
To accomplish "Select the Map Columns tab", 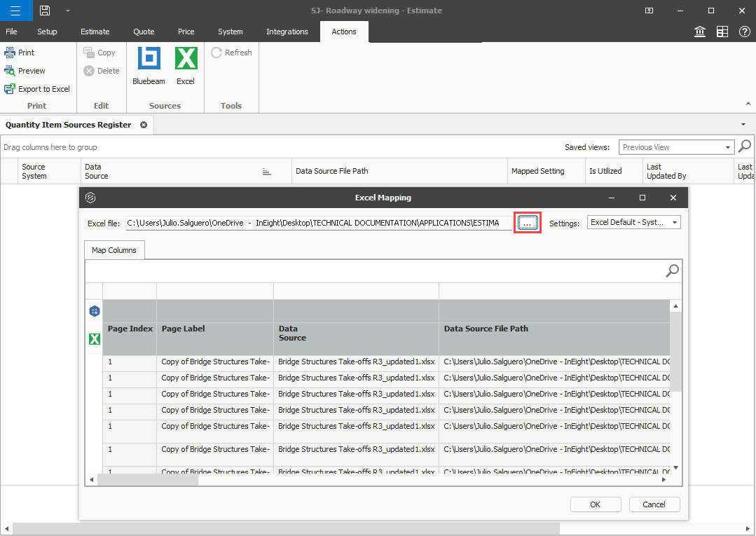I will [x=114, y=250].
